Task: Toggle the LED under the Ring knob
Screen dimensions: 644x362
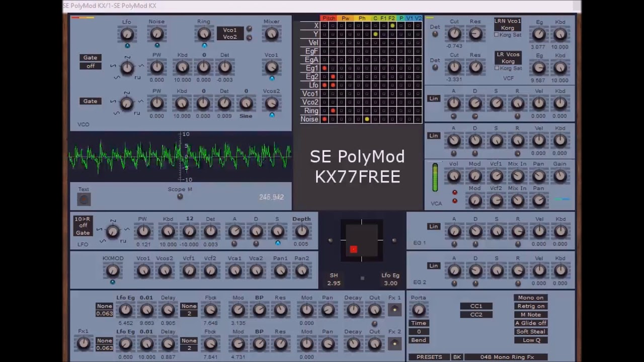Action: click(x=204, y=45)
